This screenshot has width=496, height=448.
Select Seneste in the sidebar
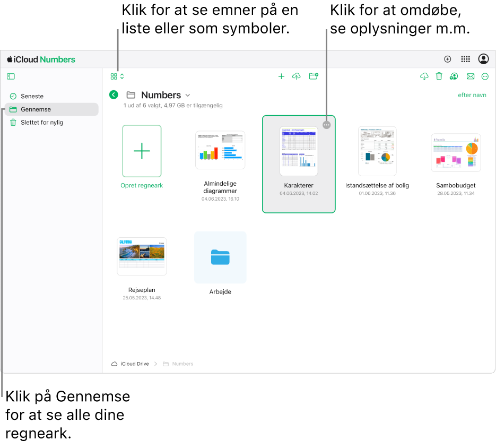point(51,96)
